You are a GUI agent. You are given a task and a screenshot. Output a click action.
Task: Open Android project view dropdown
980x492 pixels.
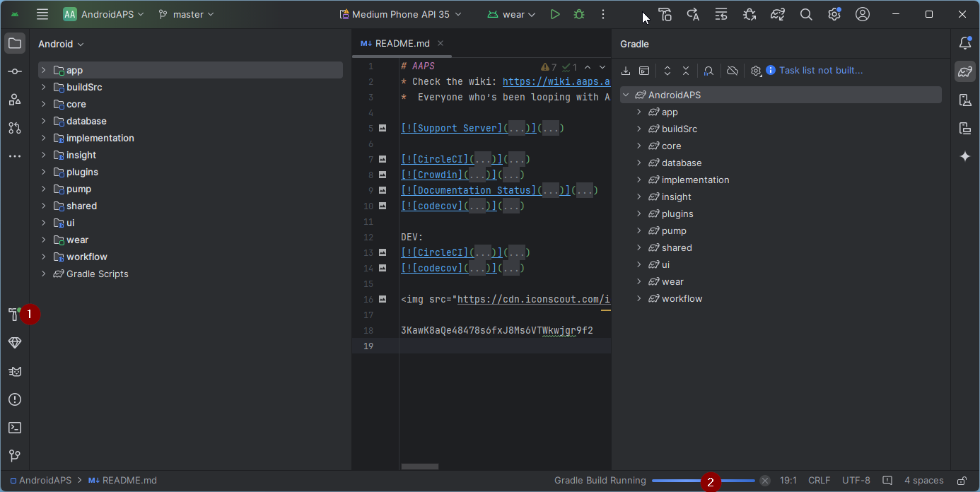[x=61, y=44]
